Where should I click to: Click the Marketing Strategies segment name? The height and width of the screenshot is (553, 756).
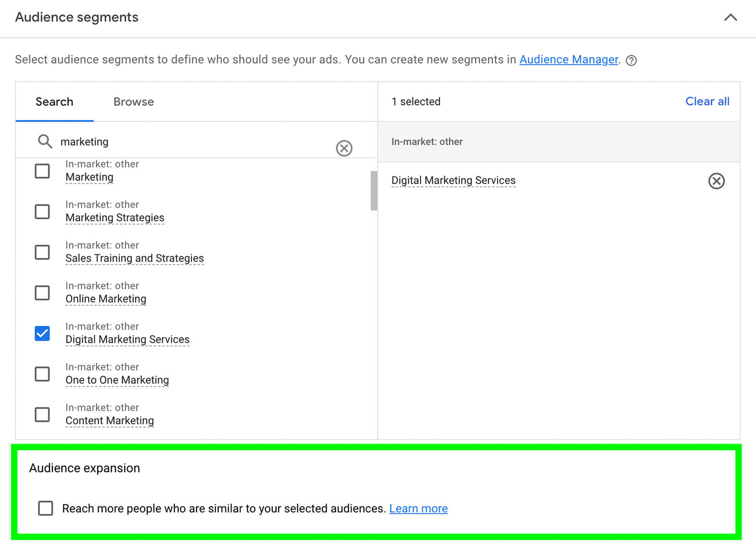point(115,218)
